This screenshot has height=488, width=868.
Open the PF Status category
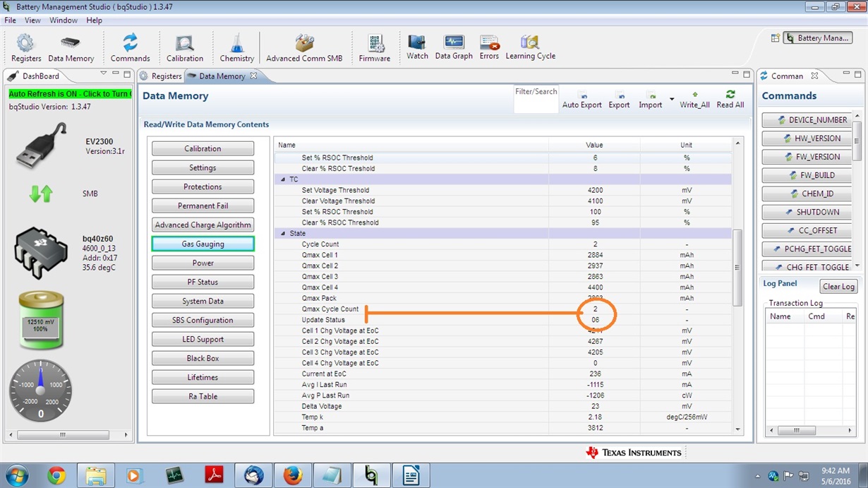pyautogui.click(x=203, y=282)
